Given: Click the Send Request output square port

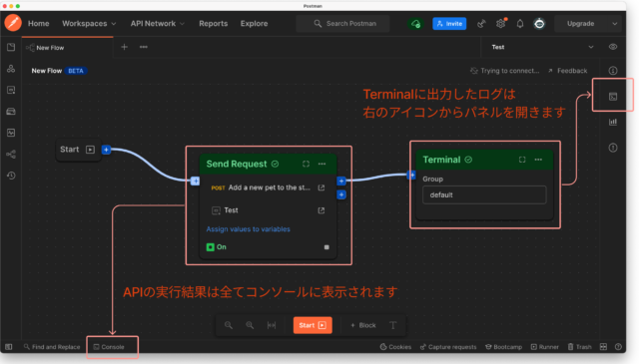Looking at the screenshot, I should [x=326, y=247].
